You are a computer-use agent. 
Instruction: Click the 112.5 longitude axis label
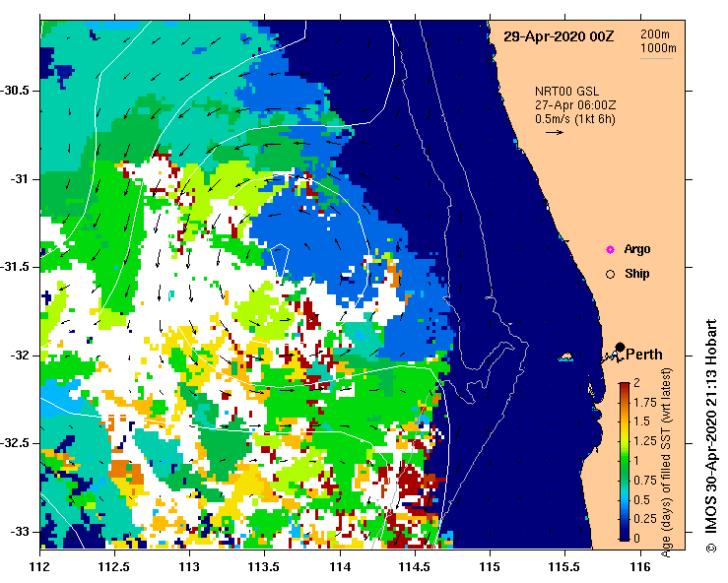pos(114,567)
